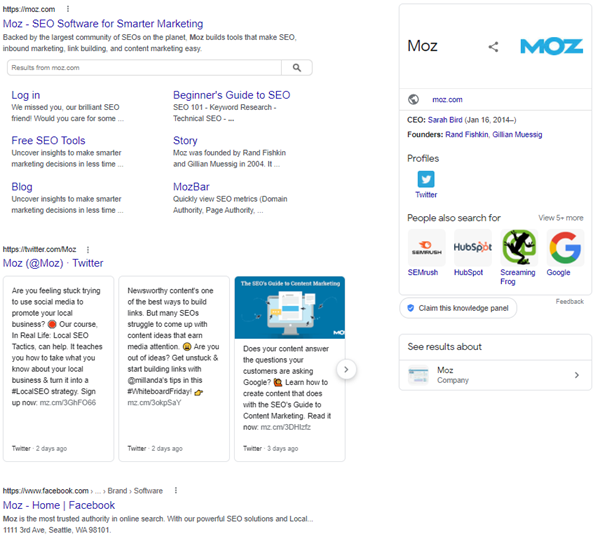The width and height of the screenshot is (602, 541).
Task: Open Moz - SEO Software for Smarter Marketing result
Action: (x=103, y=24)
